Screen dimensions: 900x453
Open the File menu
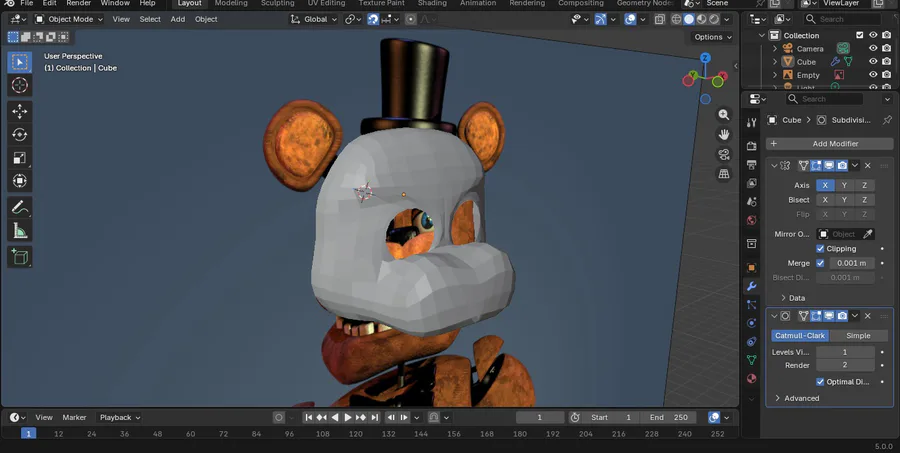click(26, 3)
